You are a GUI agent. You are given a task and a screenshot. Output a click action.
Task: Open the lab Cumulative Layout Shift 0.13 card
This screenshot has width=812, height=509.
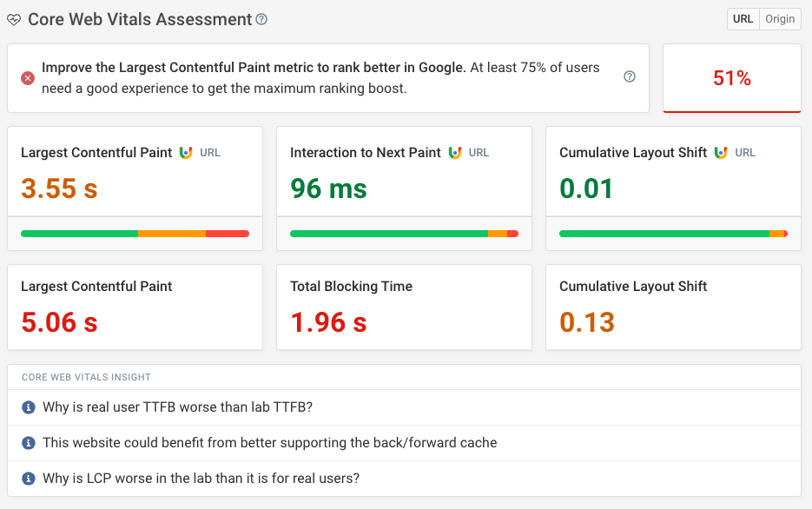(x=673, y=307)
